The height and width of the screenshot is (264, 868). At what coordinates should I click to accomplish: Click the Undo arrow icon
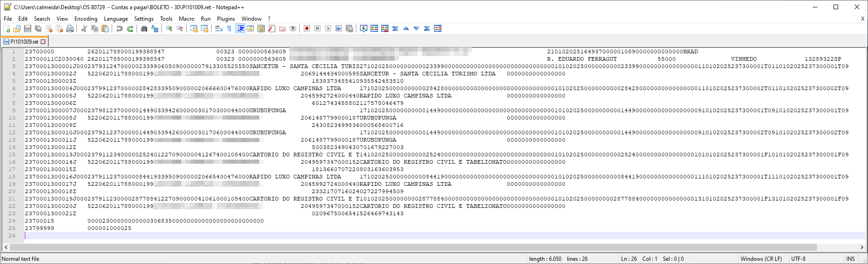119,29
